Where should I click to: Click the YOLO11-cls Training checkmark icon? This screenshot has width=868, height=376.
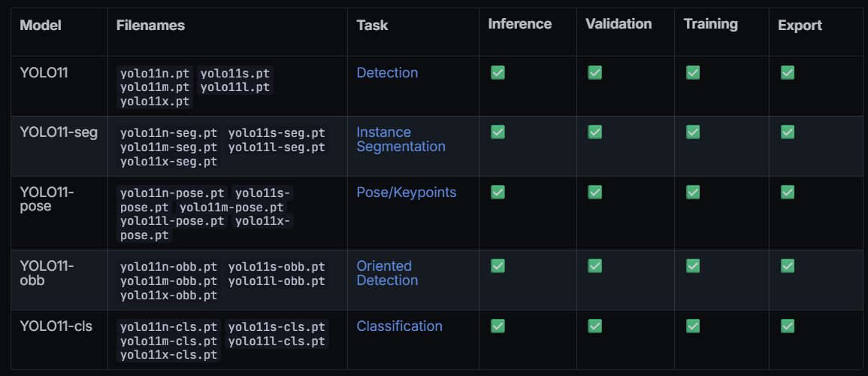(x=693, y=326)
